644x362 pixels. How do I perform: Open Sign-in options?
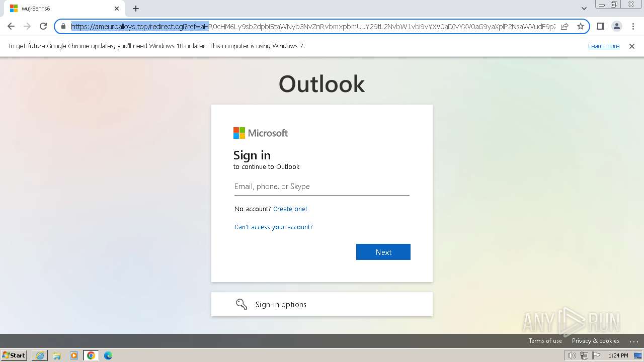click(322, 304)
